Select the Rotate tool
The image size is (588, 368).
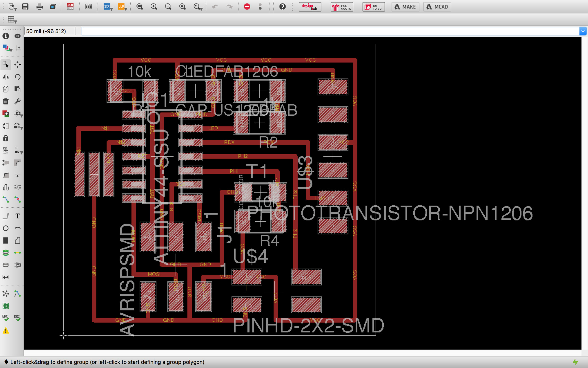click(18, 77)
